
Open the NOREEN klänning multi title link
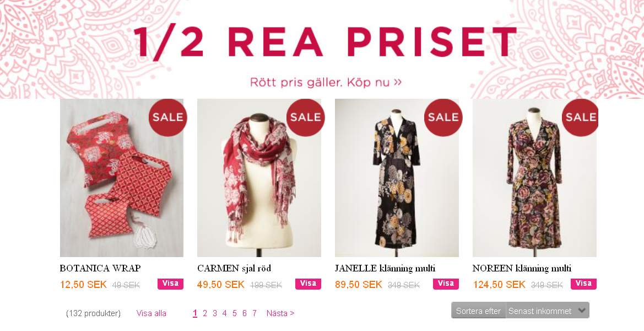(x=522, y=269)
